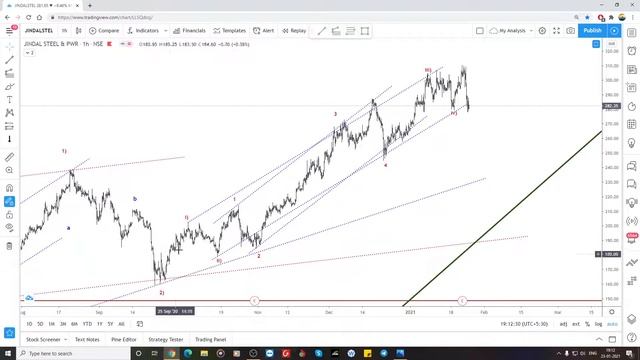Viewport: 640px width, 360px height.
Task: Remove drawings using trash icon
Action: pos(9,246)
